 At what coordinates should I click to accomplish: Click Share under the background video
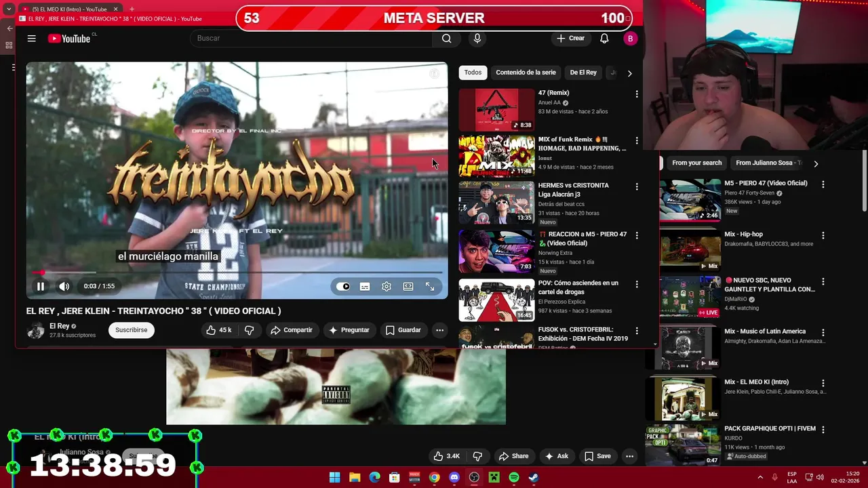[513, 456]
